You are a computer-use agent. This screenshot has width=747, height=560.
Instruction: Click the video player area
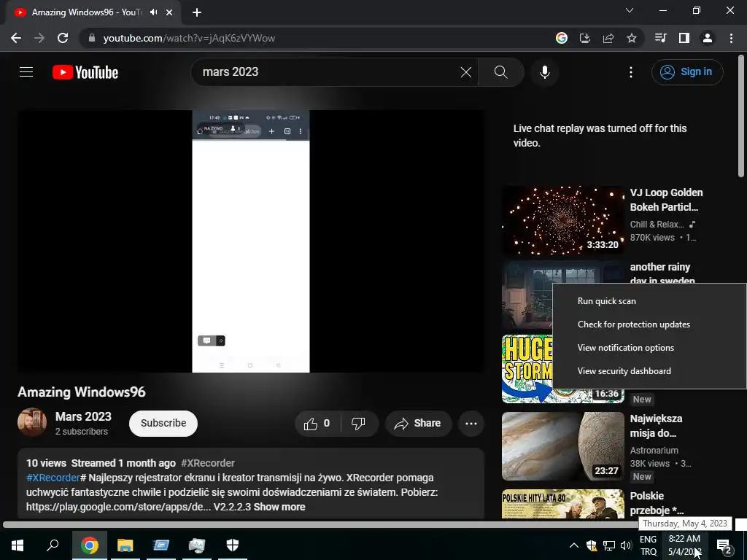251,241
